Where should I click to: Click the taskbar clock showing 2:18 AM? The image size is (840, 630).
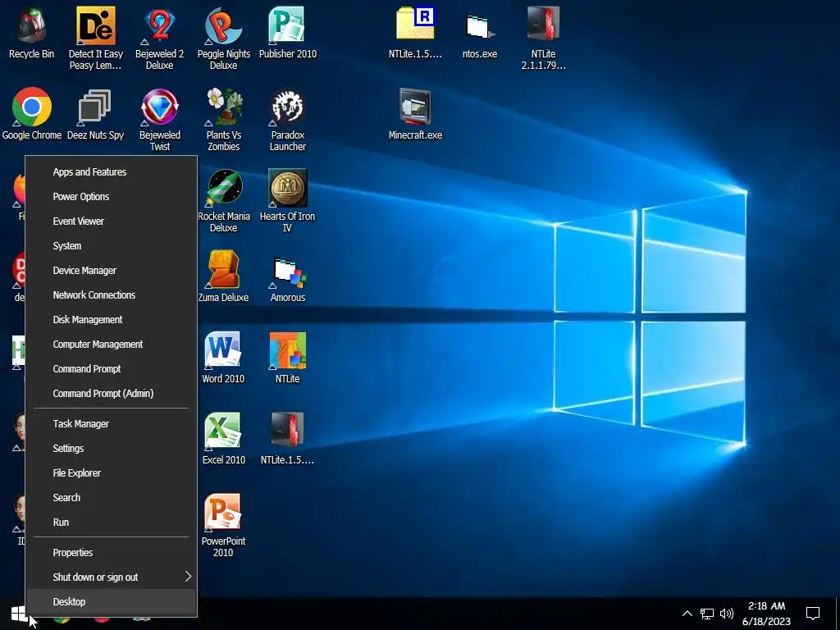coord(767,614)
